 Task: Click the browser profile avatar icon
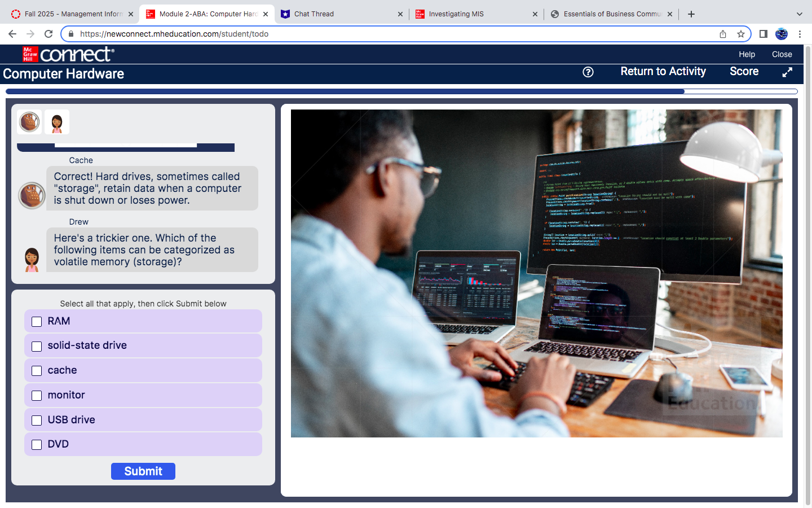[781, 34]
